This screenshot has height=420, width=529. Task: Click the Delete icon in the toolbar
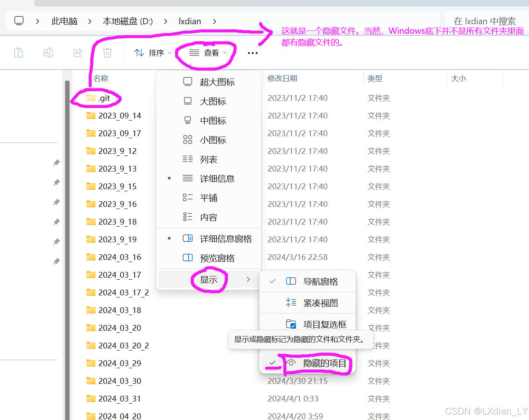[107, 53]
